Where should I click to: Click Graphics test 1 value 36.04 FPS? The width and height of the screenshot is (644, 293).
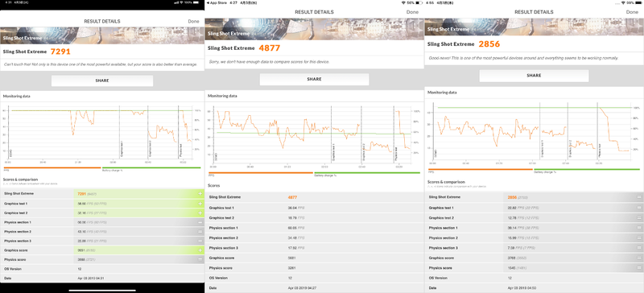pyautogui.click(x=296, y=208)
